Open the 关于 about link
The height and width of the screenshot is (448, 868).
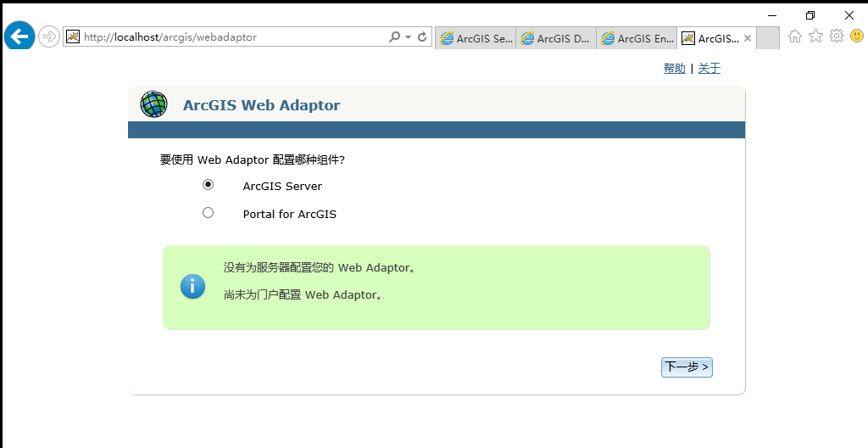pos(709,68)
